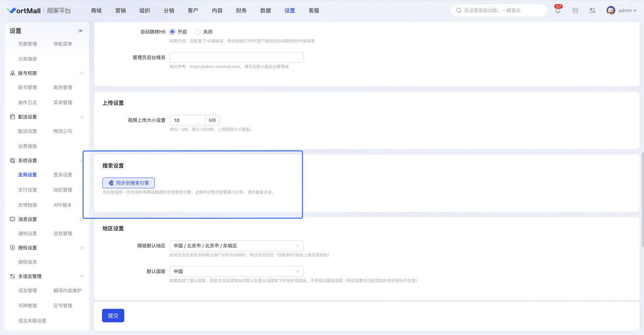The height and width of the screenshot is (335, 644).
Task: Open the 默认国家 dropdown
Action: click(236, 271)
